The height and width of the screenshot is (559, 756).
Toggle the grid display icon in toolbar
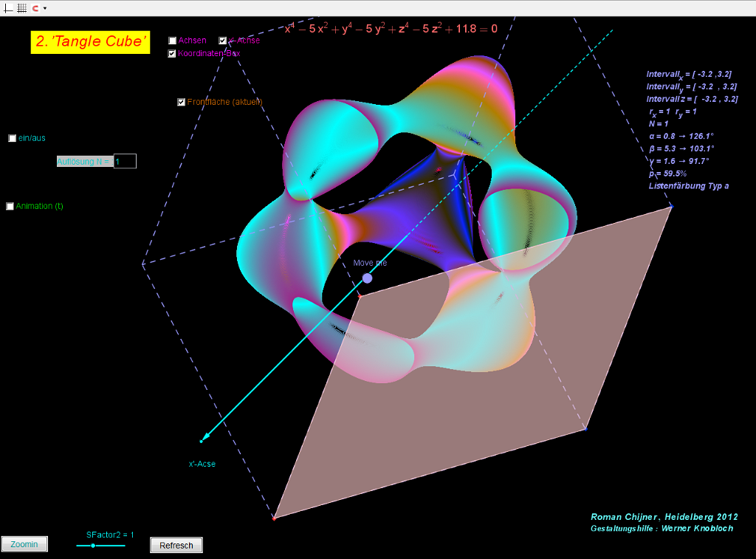click(x=21, y=8)
